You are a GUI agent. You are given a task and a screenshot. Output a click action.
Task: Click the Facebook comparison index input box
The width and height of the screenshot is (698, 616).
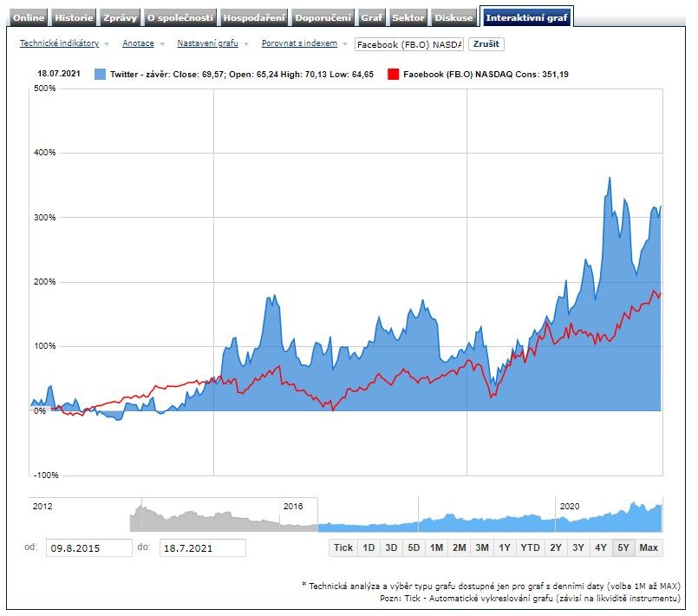point(408,44)
